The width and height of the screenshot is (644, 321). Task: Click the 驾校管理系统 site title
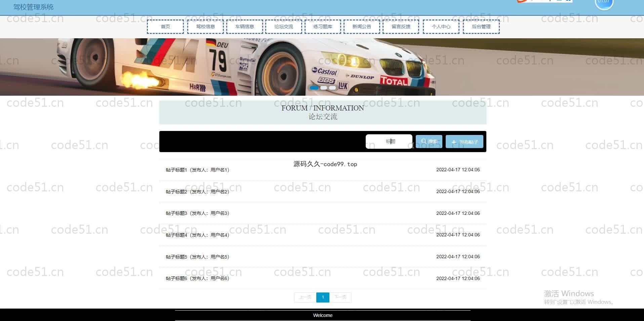[33, 7]
